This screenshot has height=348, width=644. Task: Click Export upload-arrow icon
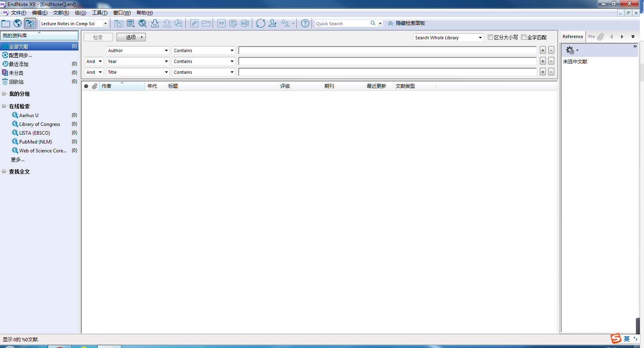coord(167,24)
